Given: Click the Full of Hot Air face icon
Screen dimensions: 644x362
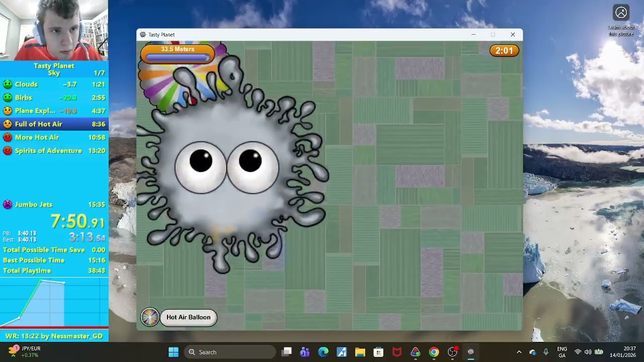Looking at the screenshot, I should (8, 124).
